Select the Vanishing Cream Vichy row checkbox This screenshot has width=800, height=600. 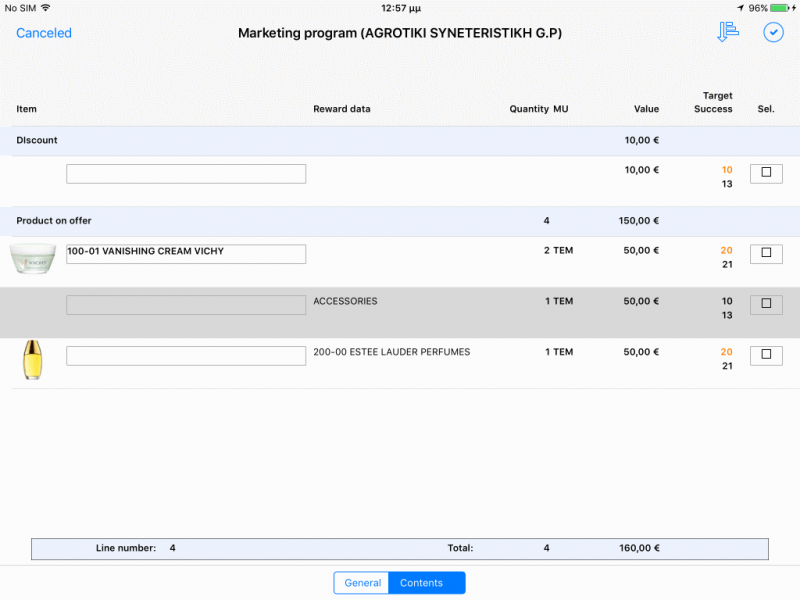click(766, 253)
